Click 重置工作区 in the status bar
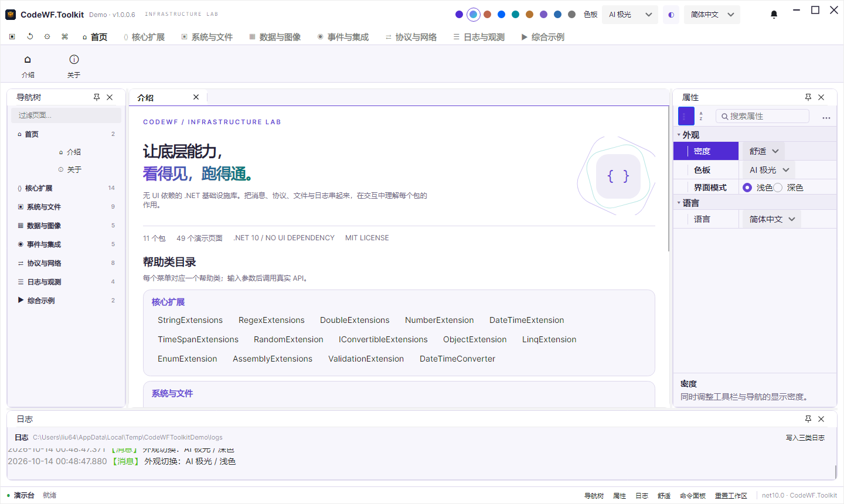 tap(731, 496)
